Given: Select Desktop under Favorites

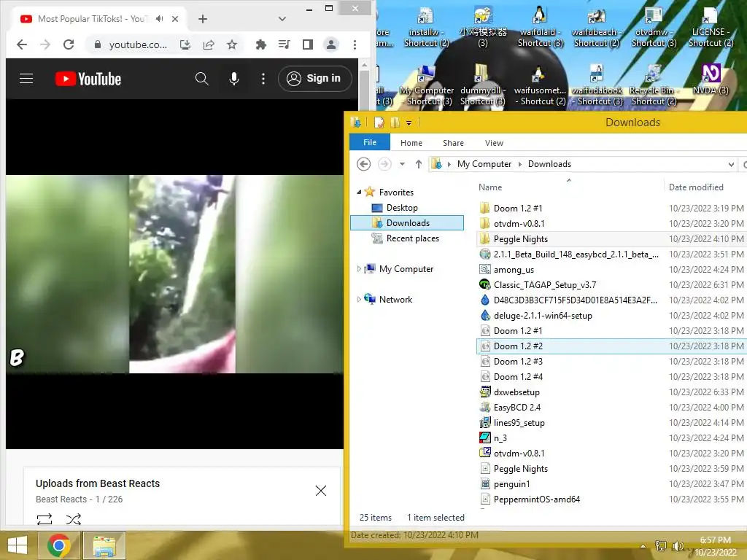Looking at the screenshot, I should click(x=402, y=208).
